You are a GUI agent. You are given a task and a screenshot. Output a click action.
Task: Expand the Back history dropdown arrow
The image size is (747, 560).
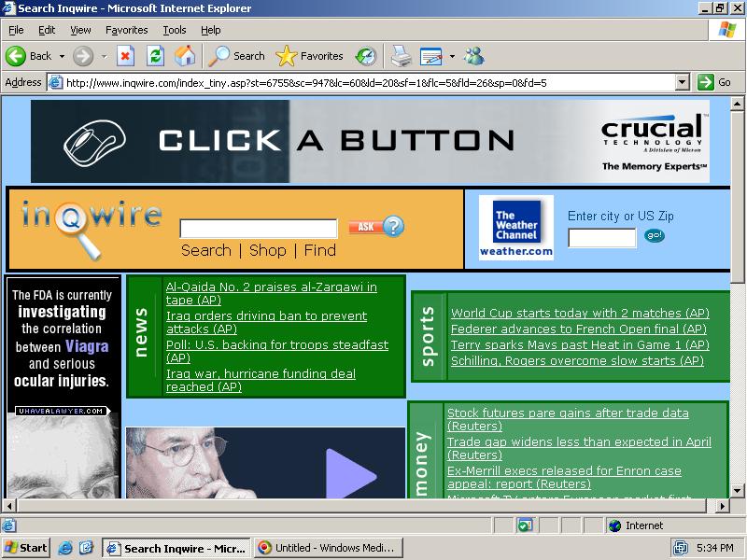[x=62, y=56]
